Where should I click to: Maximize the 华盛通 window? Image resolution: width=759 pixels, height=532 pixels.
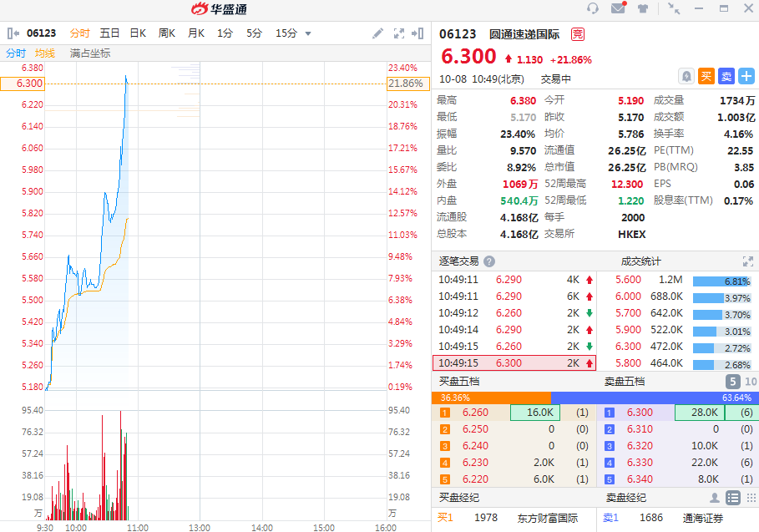coord(724,8)
